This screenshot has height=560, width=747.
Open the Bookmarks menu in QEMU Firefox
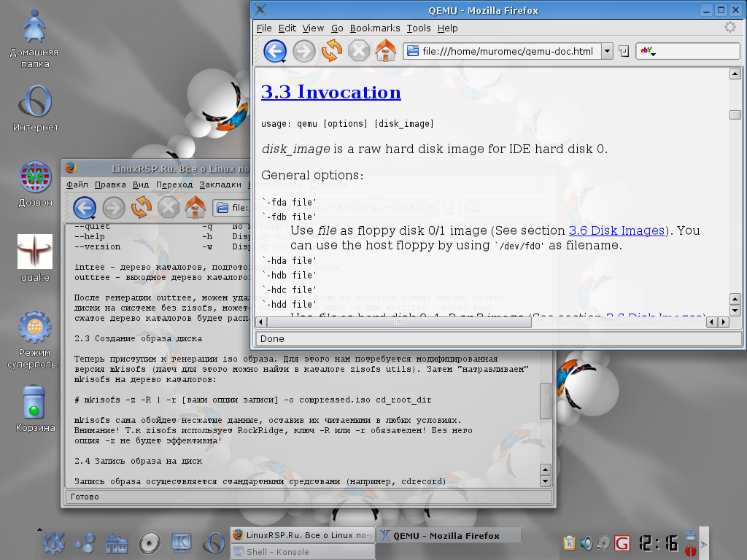(375, 28)
